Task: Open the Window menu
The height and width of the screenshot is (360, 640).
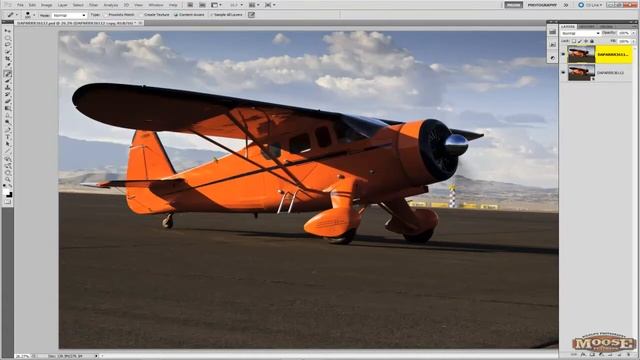Action: pyautogui.click(x=156, y=5)
